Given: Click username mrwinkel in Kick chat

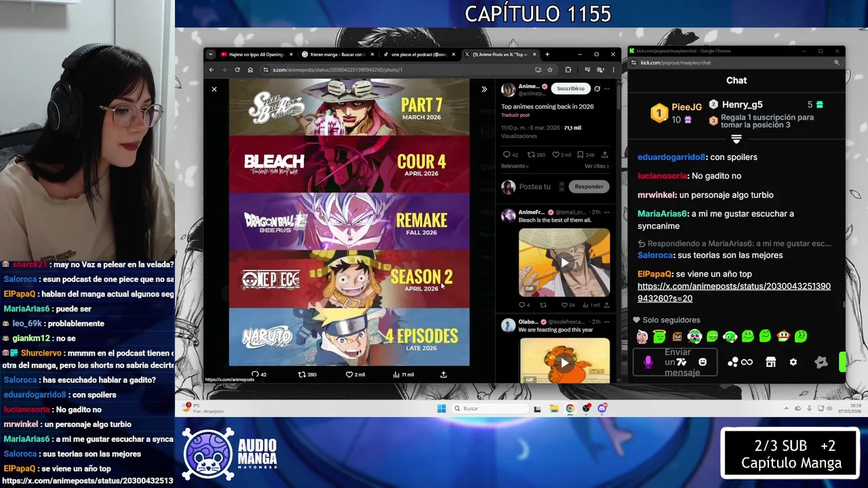Looking at the screenshot, I should click(x=656, y=195).
